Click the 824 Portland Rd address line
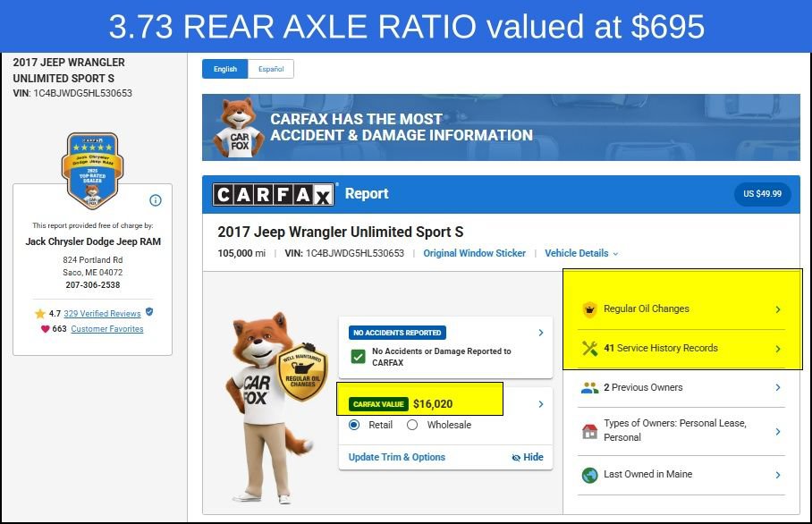 (93, 260)
